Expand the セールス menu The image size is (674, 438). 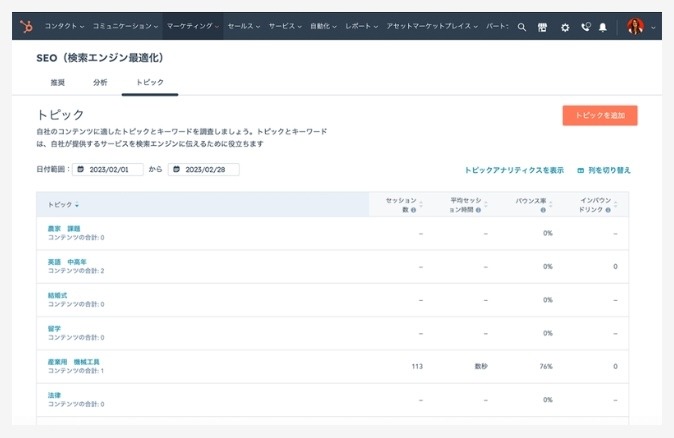click(244, 26)
